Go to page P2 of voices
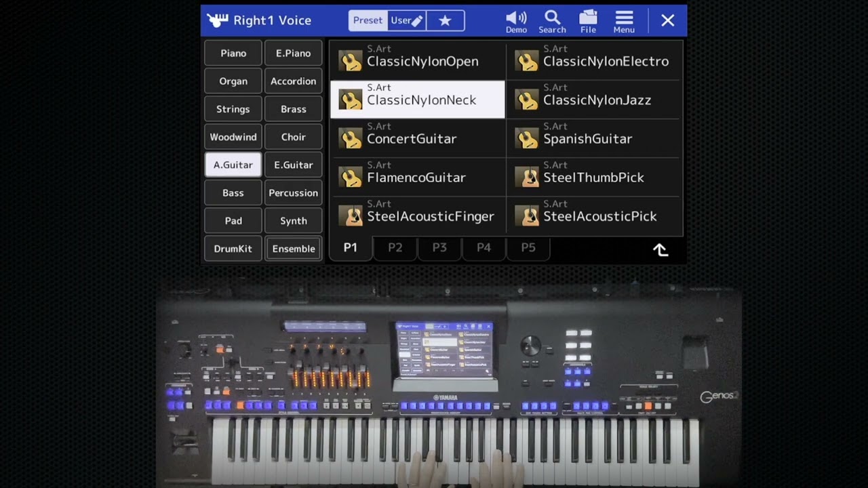Image resolution: width=868 pixels, height=488 pixels. (395, 248)
